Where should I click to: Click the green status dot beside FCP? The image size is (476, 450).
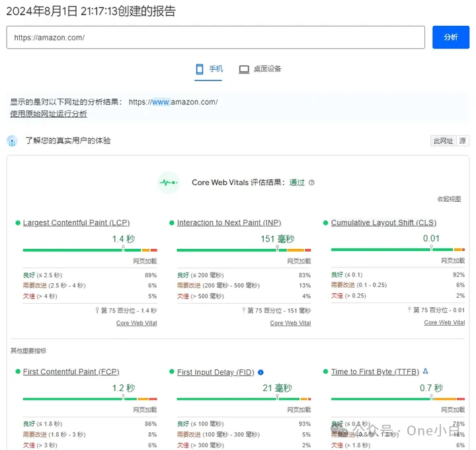click(x=18, y=371)
